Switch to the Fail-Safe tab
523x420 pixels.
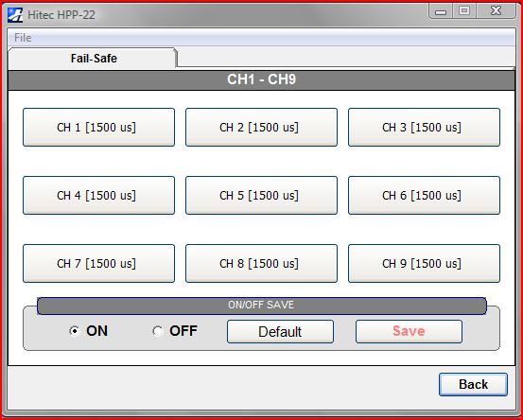(93, 59)
